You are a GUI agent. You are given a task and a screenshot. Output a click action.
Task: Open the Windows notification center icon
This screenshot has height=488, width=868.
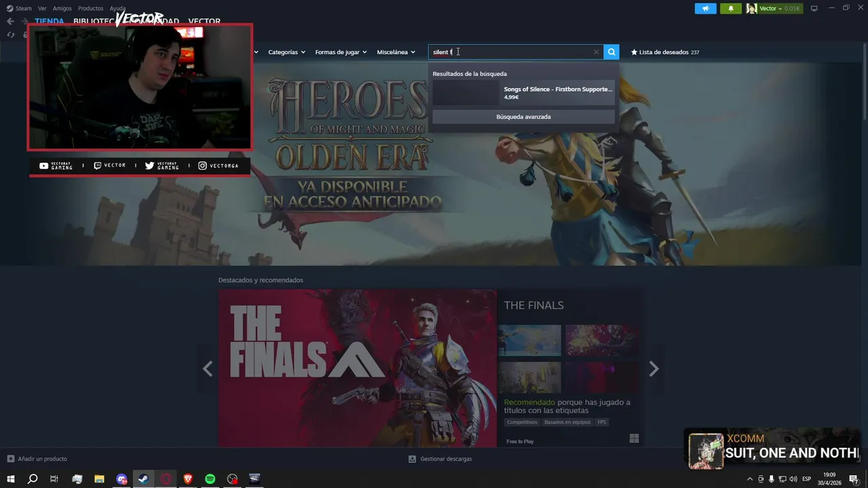(854, 479)
